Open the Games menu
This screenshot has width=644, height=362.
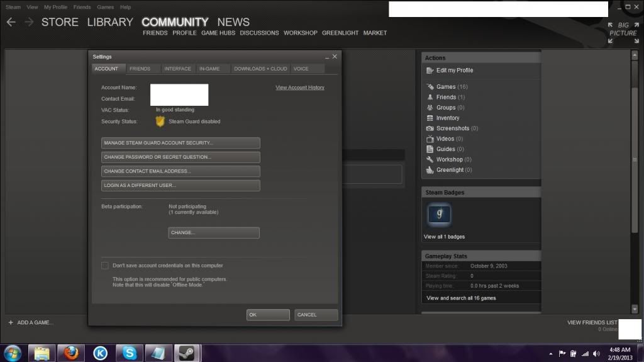[105, 7]
